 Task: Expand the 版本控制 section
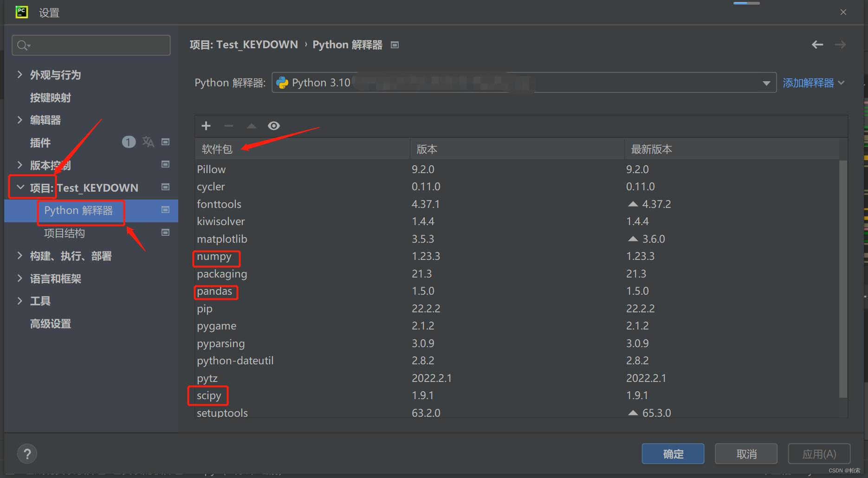[x=19, y=165]
